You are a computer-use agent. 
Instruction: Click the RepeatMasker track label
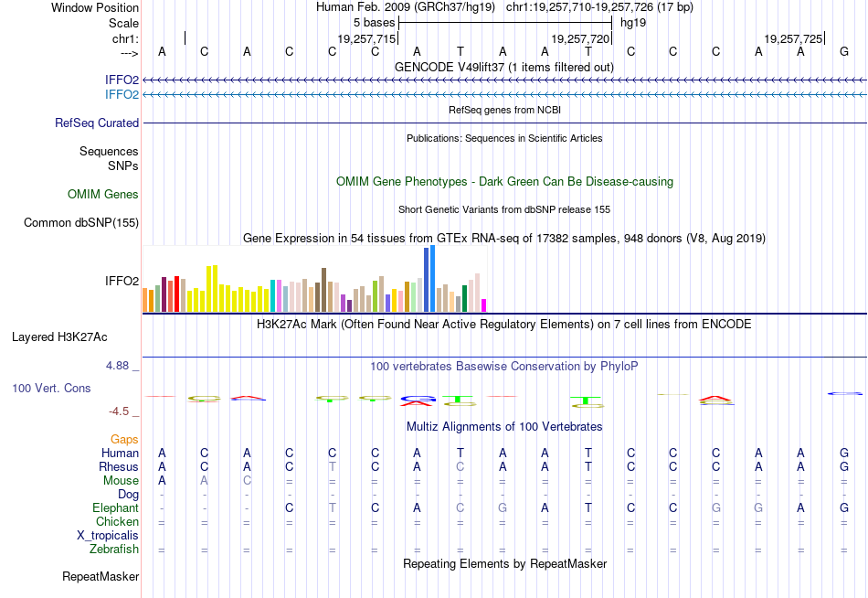pyautogui.click(x=101, y=577)
